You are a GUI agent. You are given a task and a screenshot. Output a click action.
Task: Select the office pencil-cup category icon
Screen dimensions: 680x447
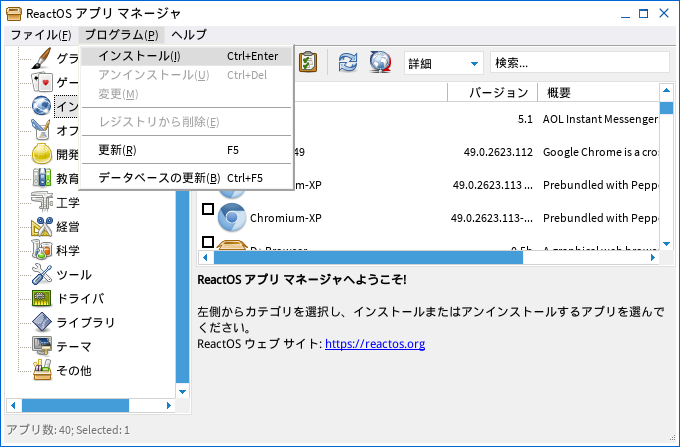coord(42,130)
